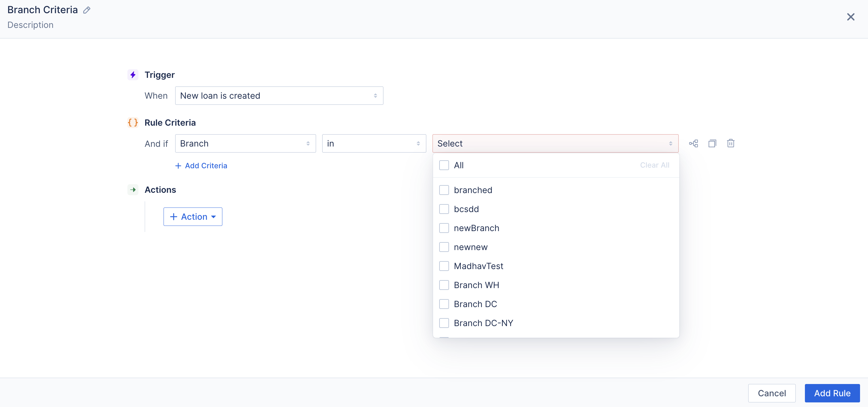Open the + Action dropdown button
Image resolution: width=868 pixels, height=407 pixels.
pyautogui.click(x=193, y=217)
